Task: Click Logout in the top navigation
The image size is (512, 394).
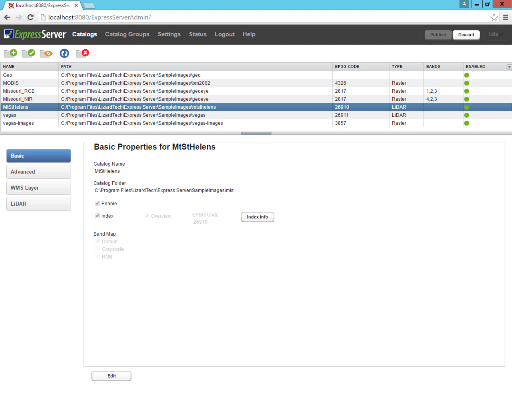Action: pyautogui.click(x=225, y=34)
